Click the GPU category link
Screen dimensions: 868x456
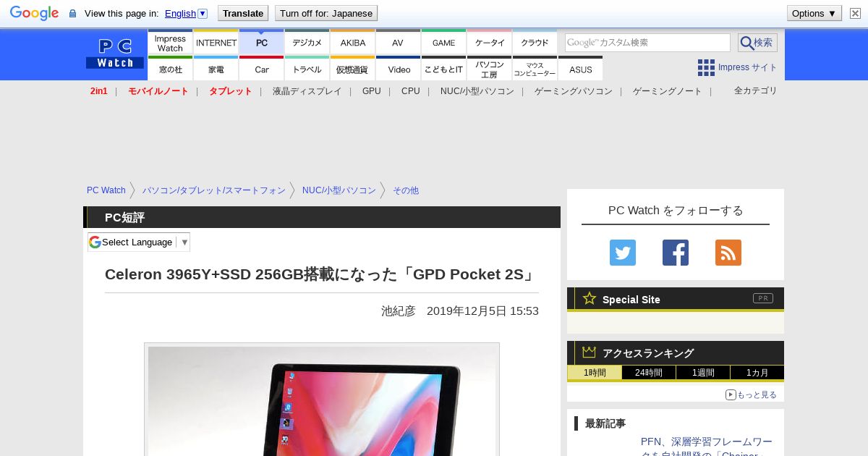372,91
